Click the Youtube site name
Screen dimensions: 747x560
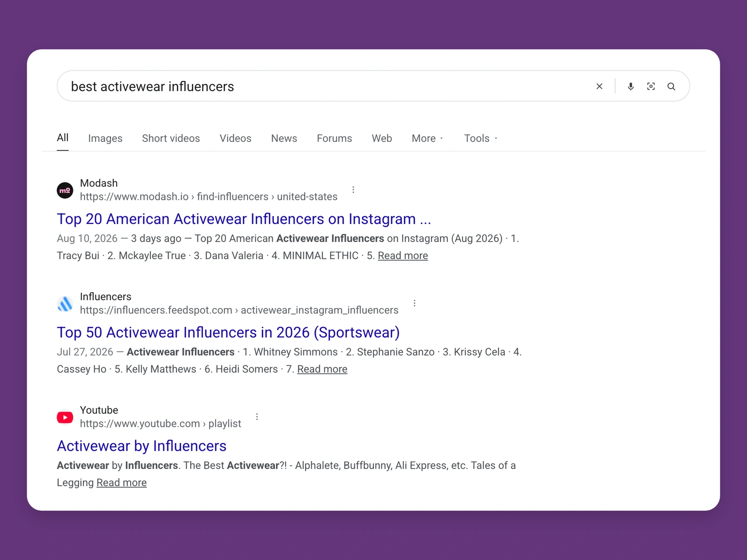tap(99, 410)
